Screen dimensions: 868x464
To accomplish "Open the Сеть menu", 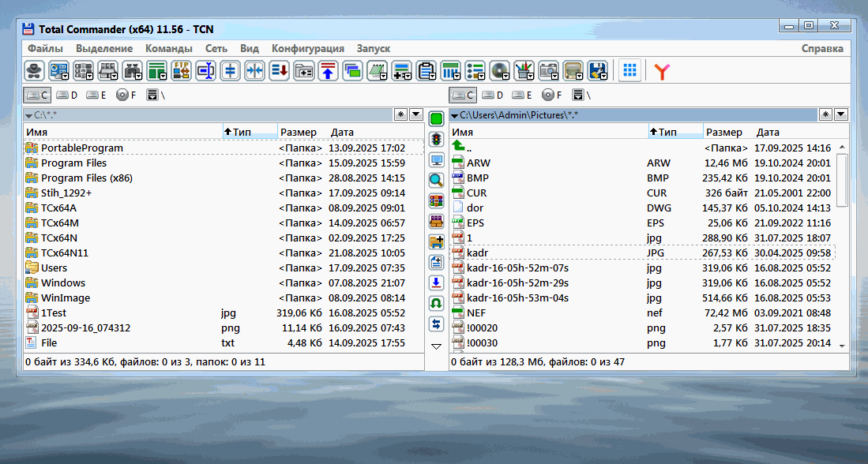I will [x=216, y=49].
